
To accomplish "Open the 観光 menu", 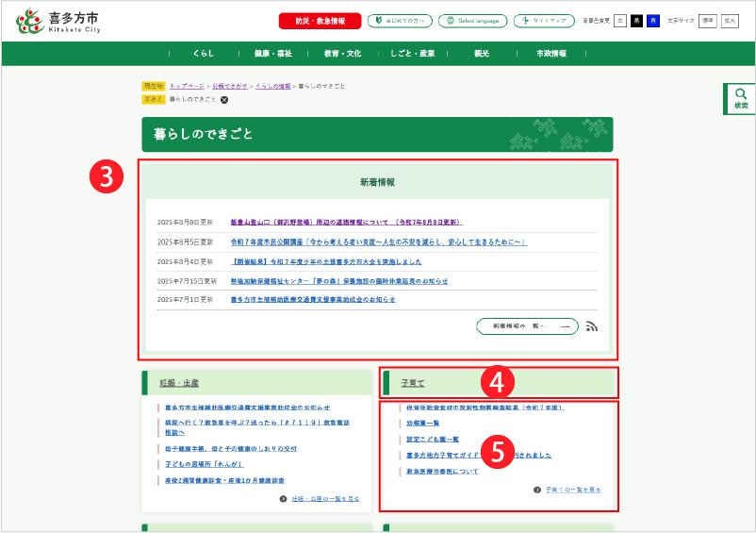I will [x=482, y=54].
